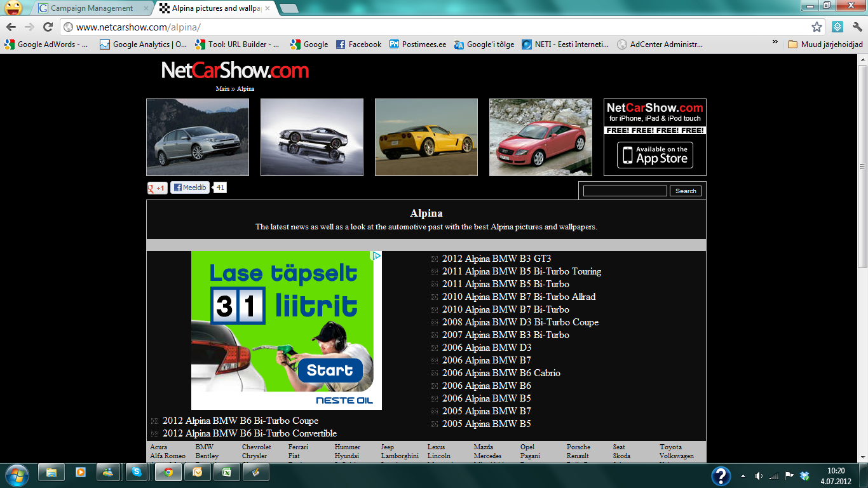Image resolution: width=868 pixels, height=488 pixels.
Task: Open the Muud järjehoidjad bookmarks folder
Action: coord(825,44)
